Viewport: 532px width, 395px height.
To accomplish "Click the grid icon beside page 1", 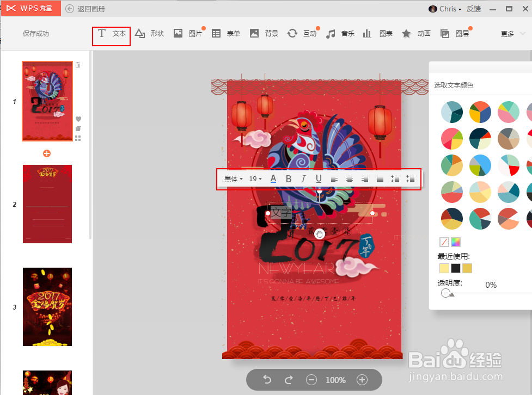I will point(78,138).
